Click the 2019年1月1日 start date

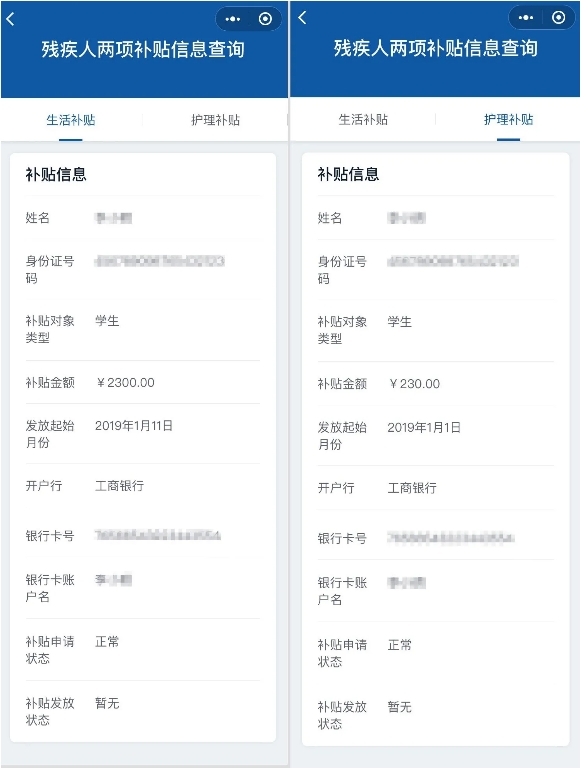click(424, 428)
